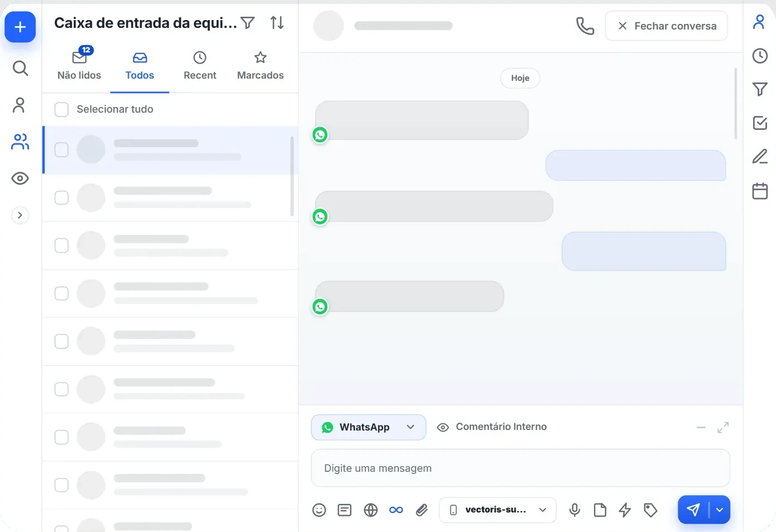Filter the team inbox list
The width and height of the screenshot is (776, 532).
point(248,23)
